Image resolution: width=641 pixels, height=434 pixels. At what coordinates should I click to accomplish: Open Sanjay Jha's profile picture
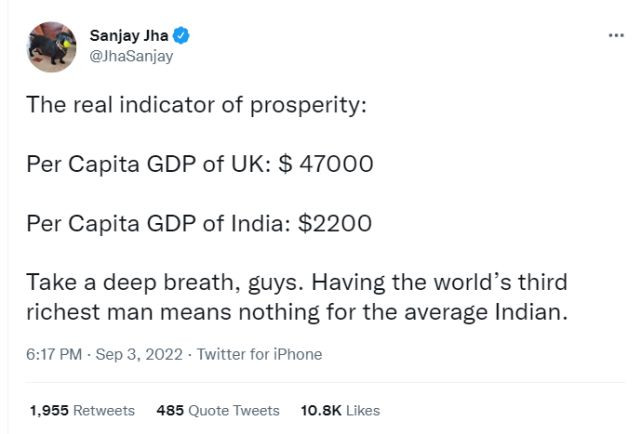point(52,47)
